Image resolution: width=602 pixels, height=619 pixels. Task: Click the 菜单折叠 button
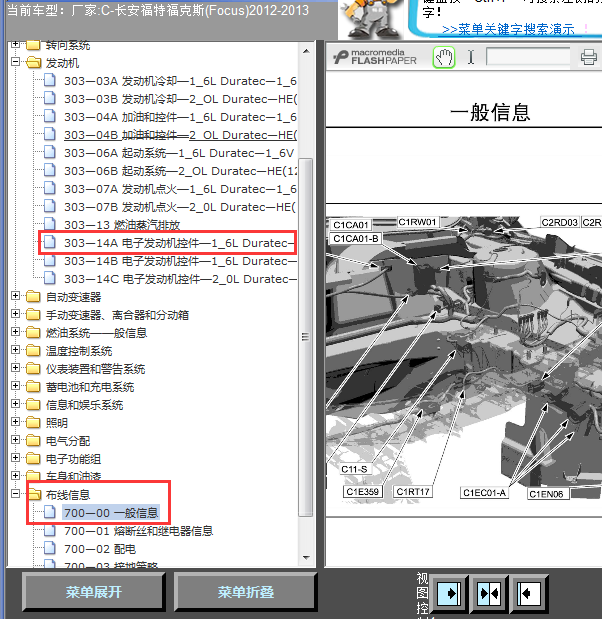(246, 592)
